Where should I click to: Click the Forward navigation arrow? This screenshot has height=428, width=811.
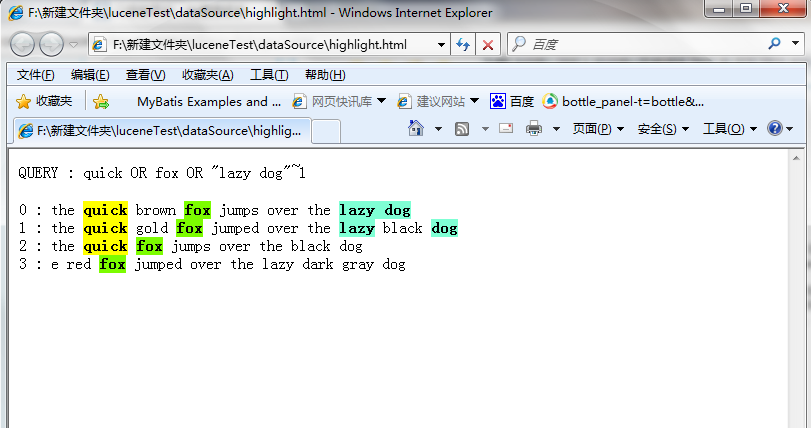click(x=52, y=44)
